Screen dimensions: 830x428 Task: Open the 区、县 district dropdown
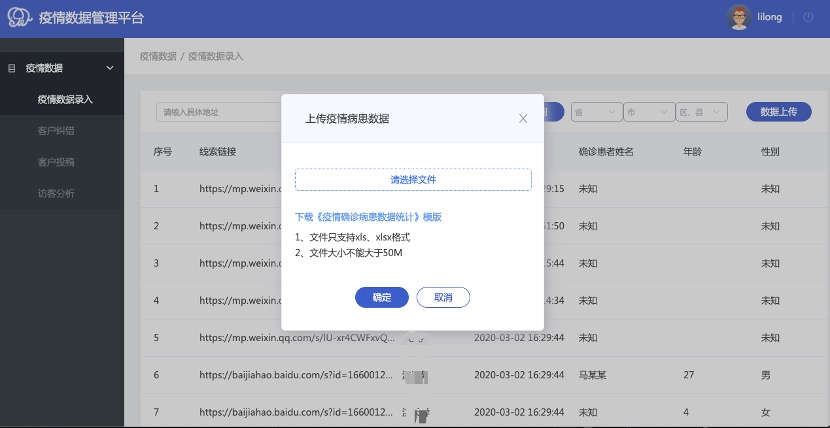tap(701, 112)
